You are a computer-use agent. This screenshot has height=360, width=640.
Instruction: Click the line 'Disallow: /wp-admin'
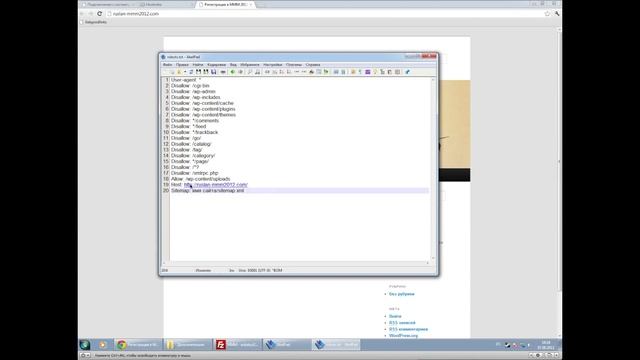click(x=193, y=91)
